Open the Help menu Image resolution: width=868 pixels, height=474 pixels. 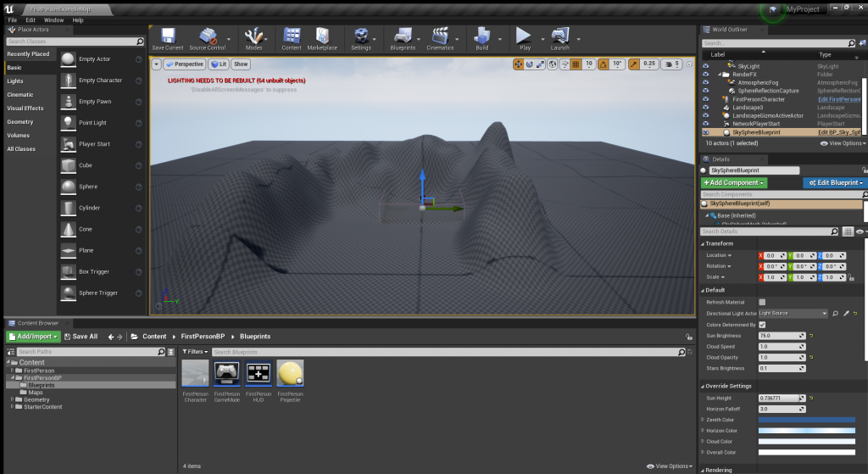click(x=78, y=20)
